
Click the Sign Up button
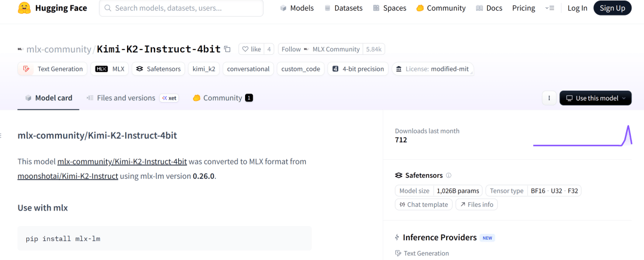point(612,8)
